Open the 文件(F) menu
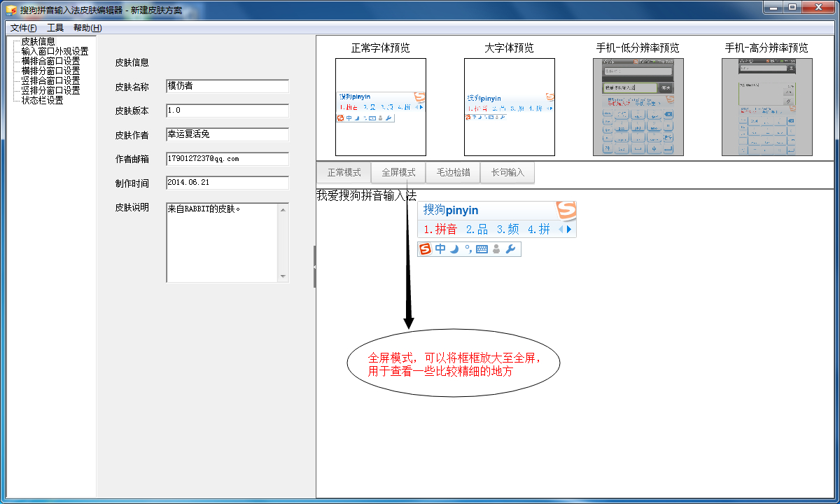The width and height of the screenshot is (840, 504). tap(24, 28)
